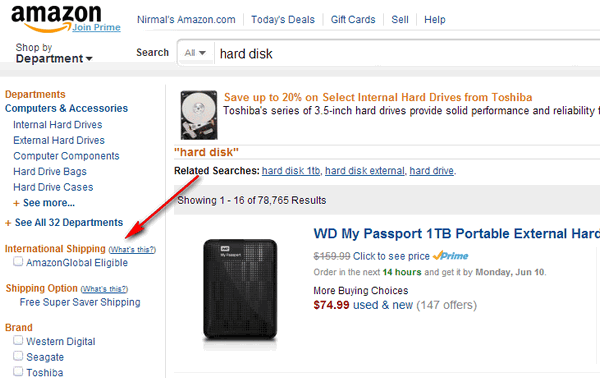Open Today's Deals in top navigation
Screen dimensions: 600x378
click(x=283, y=20)
